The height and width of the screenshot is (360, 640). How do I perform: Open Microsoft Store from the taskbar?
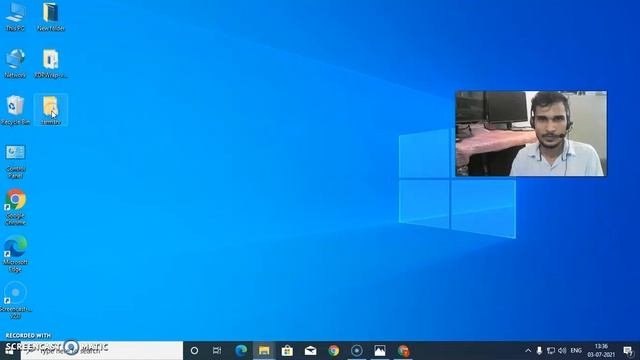coord(287,350)
